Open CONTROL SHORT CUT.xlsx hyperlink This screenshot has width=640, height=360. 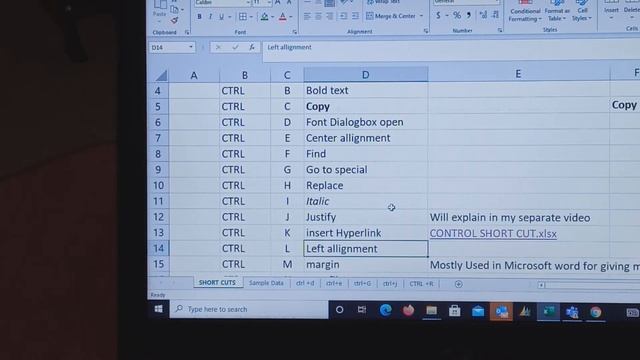point(493,233)
